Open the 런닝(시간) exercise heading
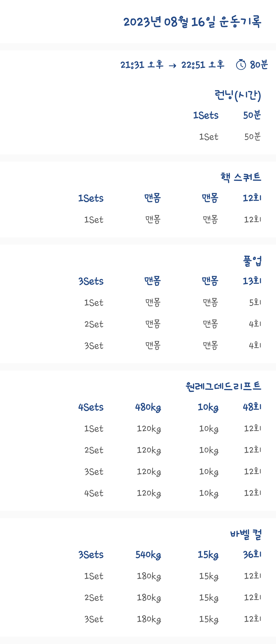 [237, 95]
